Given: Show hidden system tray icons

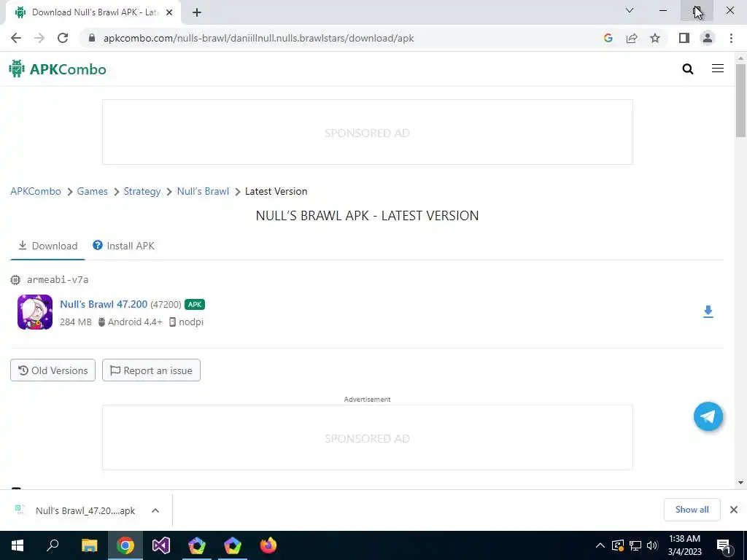Looking at the screenshot, I should pos(600,545).
